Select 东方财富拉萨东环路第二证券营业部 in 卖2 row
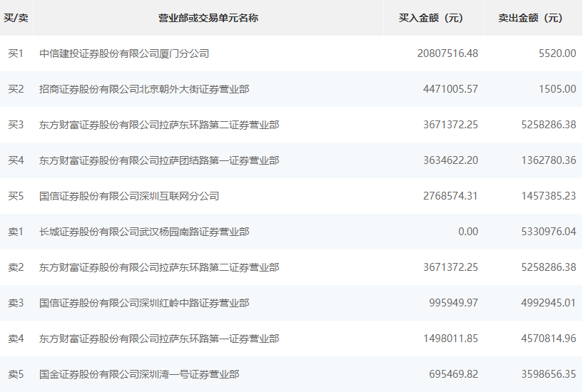 tap(159, 267)
